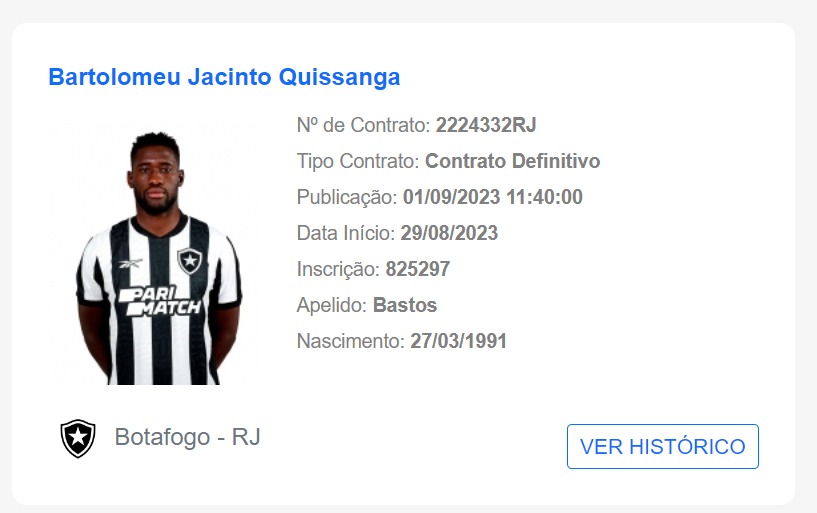
Task: Click the Nascimento label
Action: pos(351,341)
